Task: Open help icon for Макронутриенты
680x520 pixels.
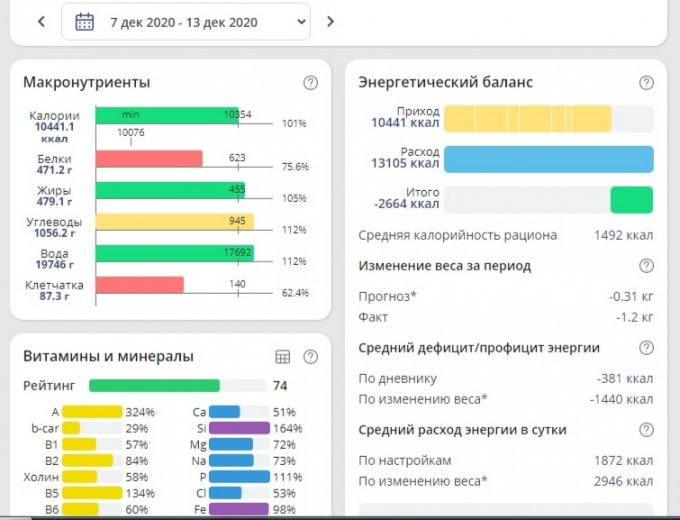Action: click(310, 83)
